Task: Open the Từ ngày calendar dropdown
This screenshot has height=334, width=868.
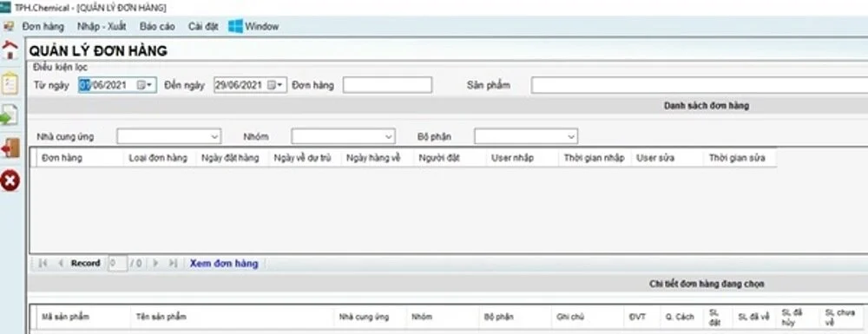Action: pyautogui.click(x=144, y=85)
